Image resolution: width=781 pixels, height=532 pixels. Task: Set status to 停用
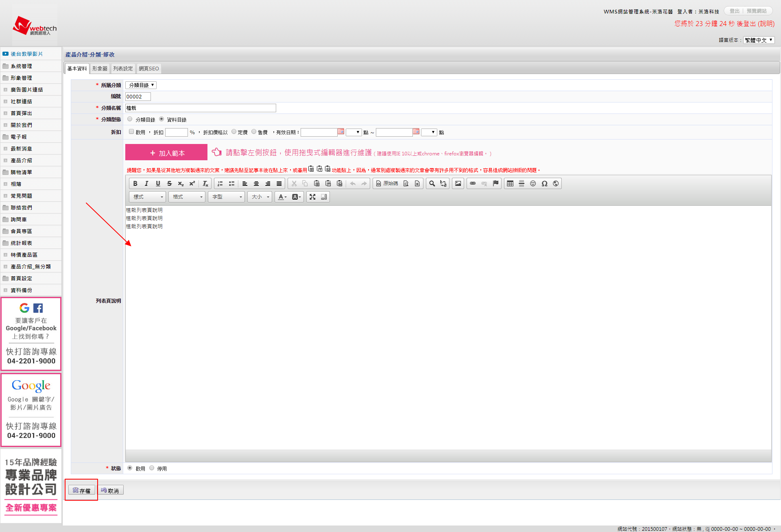coord(152,468)
